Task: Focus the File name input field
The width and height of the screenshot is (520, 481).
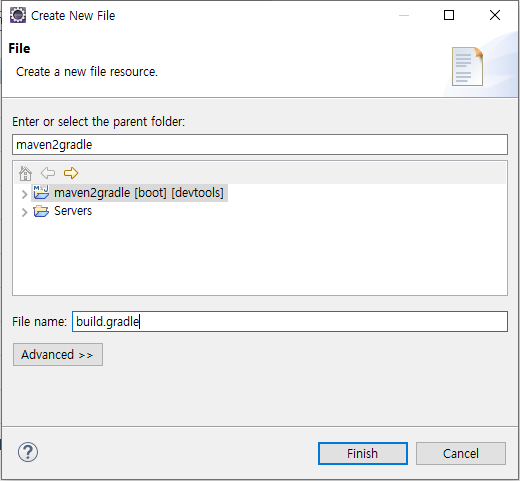Action: click(x=290, y=322)
